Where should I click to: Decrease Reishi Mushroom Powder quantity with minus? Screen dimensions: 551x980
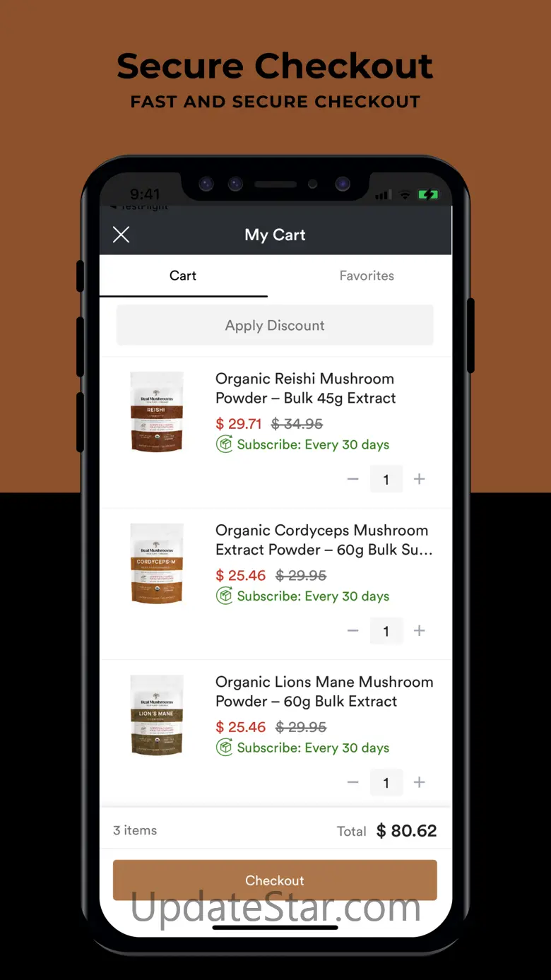pyautogui.click(x=353, y=479)
